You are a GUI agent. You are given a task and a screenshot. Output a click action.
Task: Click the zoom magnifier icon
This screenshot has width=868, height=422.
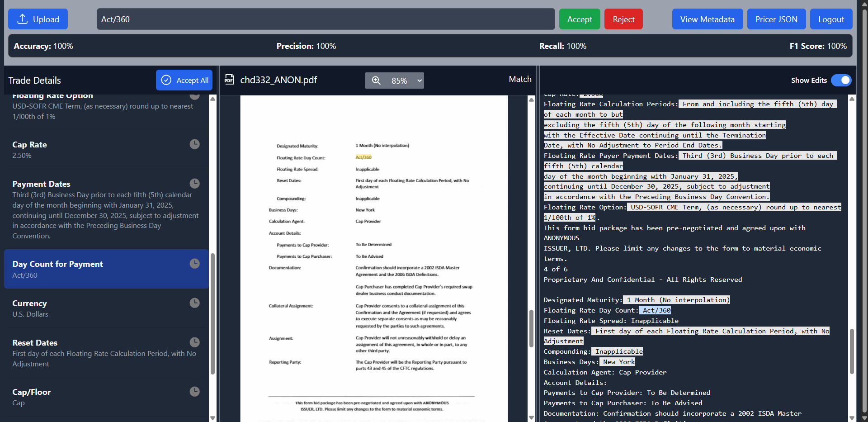coord(376,81)
